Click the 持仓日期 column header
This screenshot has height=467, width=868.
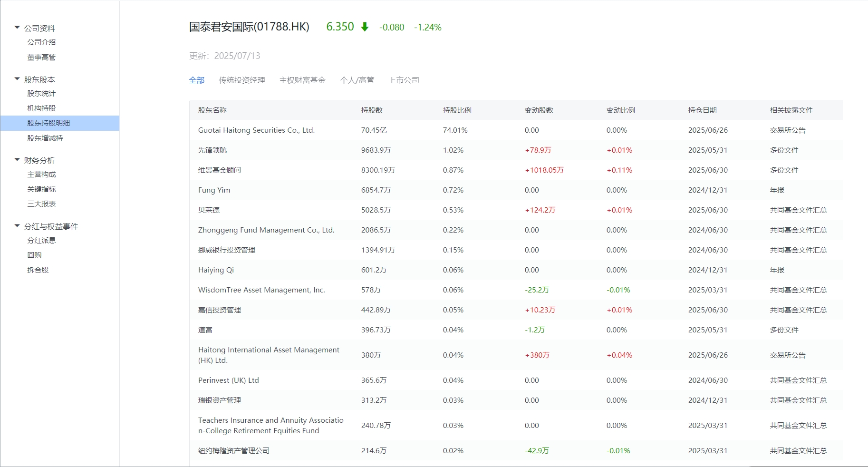pos(703,110)
